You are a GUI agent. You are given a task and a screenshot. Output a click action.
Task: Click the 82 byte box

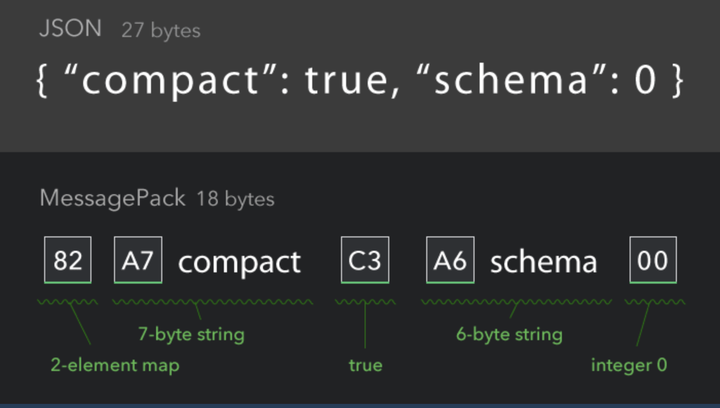(x=68, y=262)
